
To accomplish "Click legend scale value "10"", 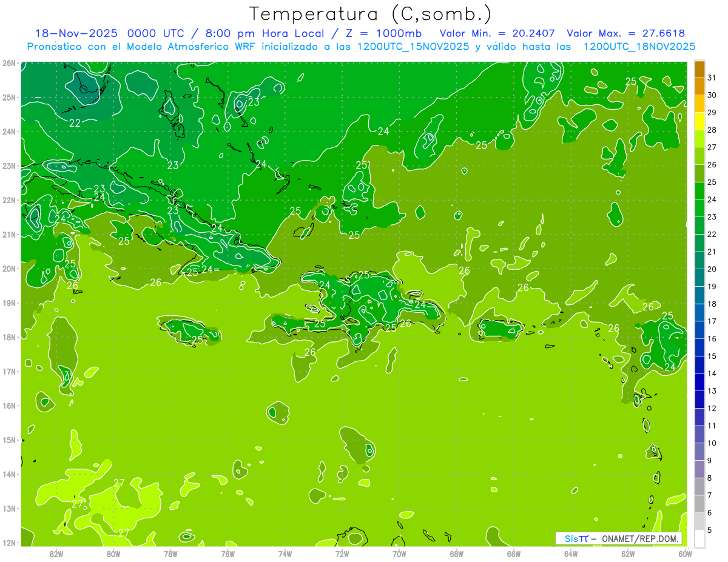I will tap(712, 443).
